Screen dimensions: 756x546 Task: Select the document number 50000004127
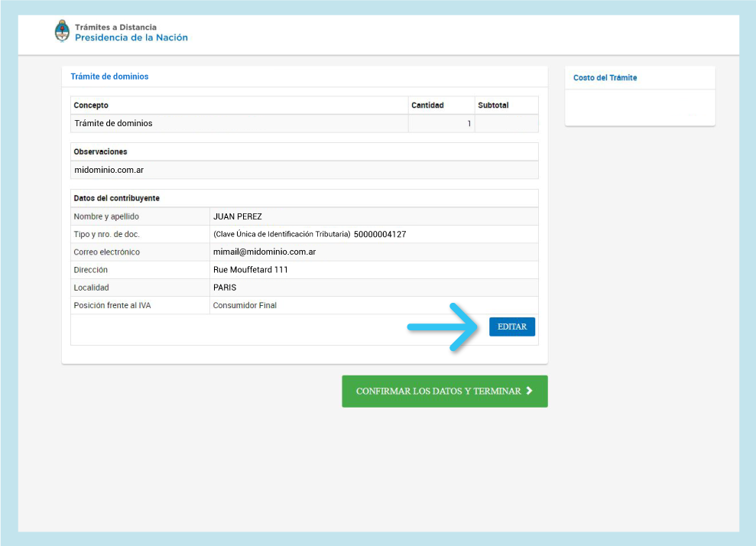pyautogui.click(x=379, y=234)
